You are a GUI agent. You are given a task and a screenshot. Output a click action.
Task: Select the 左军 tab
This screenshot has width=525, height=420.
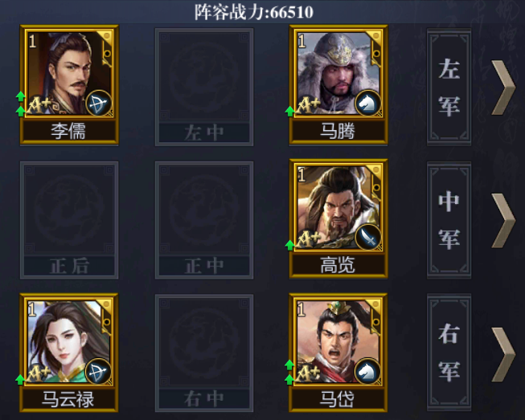pos(449,88)
